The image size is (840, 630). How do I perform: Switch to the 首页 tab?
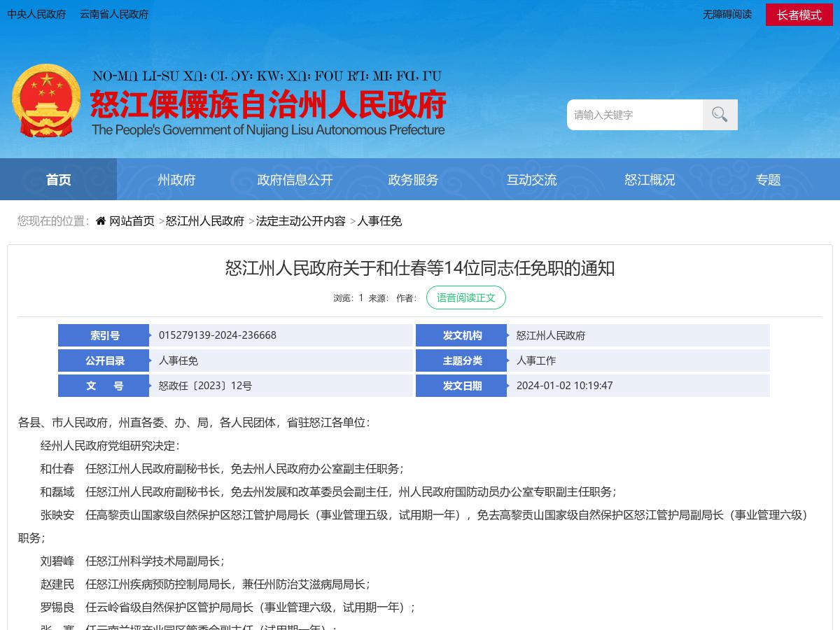(58, 179)
